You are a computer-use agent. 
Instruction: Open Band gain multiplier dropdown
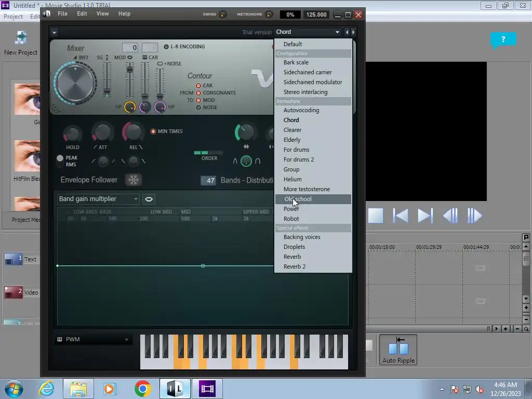(x=98, y=199)
